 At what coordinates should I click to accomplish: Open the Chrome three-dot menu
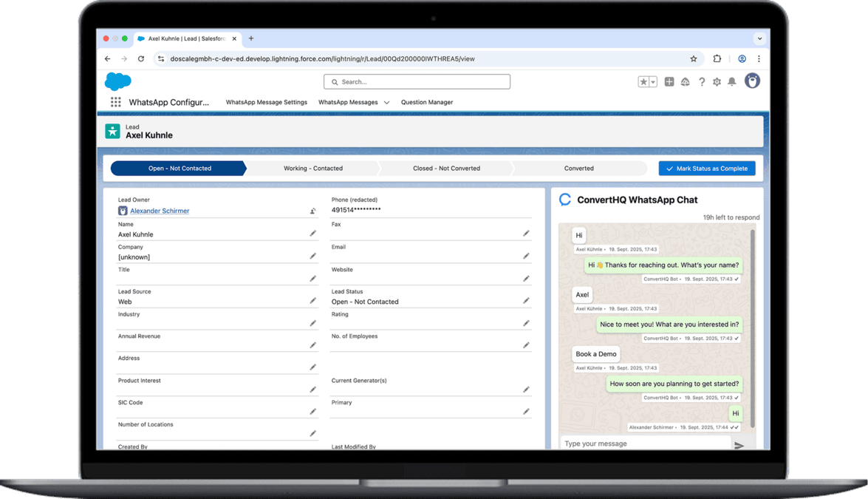pos(759,58)
